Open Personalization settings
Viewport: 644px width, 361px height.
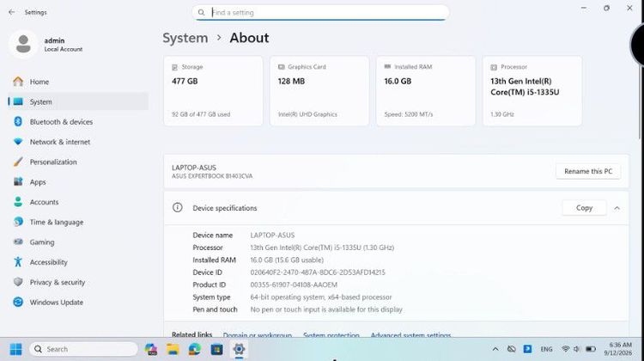click(x=78, y=162)
